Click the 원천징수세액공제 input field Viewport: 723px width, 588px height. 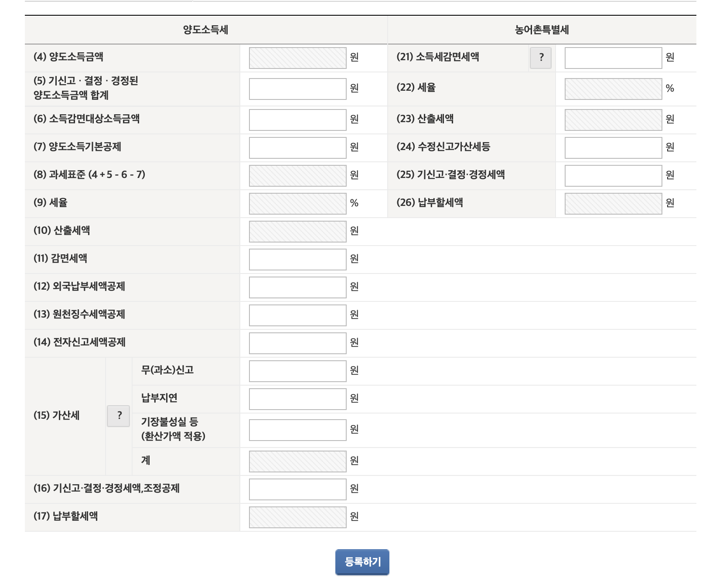[x=297, y=315]
